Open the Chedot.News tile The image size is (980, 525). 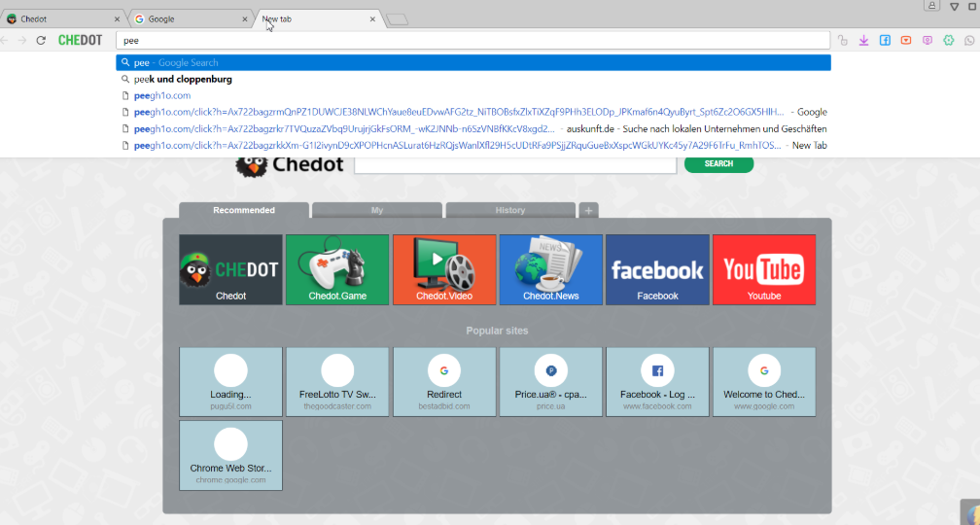click(x=550, y=269)
